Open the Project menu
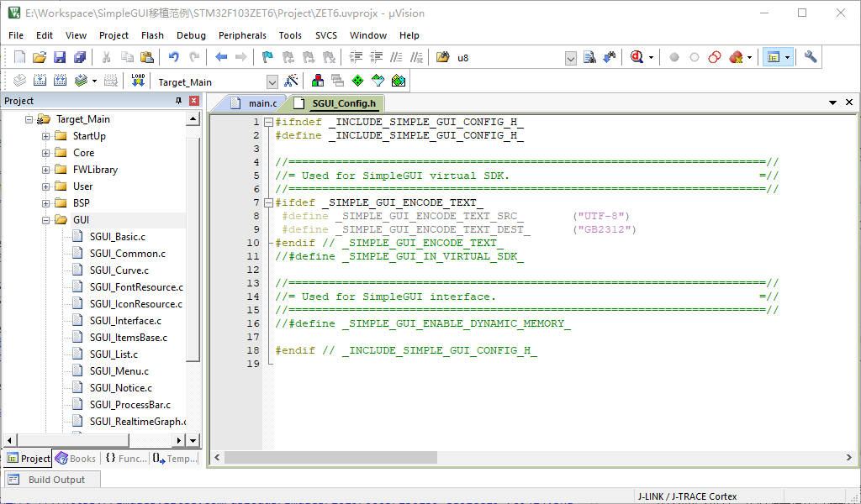Viewport: 861px width, 504px height. pyautogui.click(x=114, y=35)
